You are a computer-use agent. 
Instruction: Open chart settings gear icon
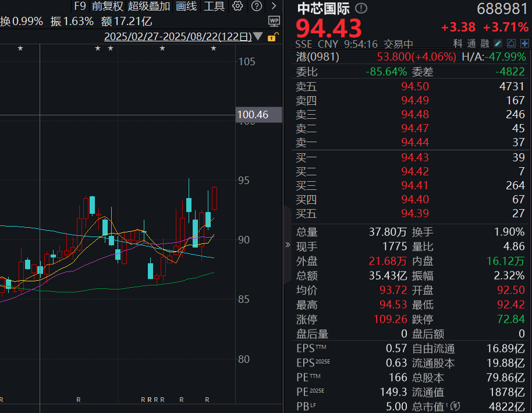pyautogui.click(x=237, y=6)
